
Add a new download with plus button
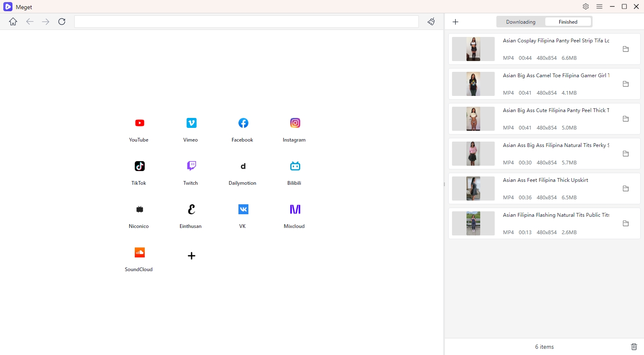455,22
